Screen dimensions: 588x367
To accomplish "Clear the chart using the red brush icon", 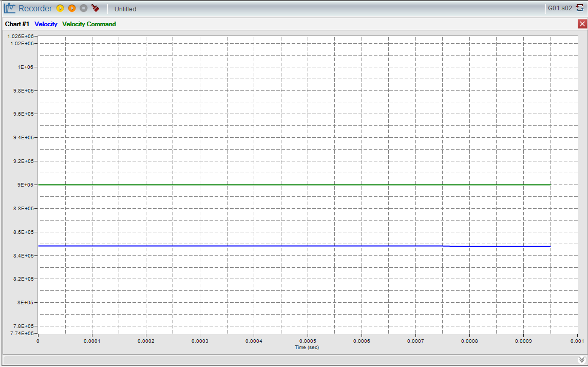I will point(96,8).
